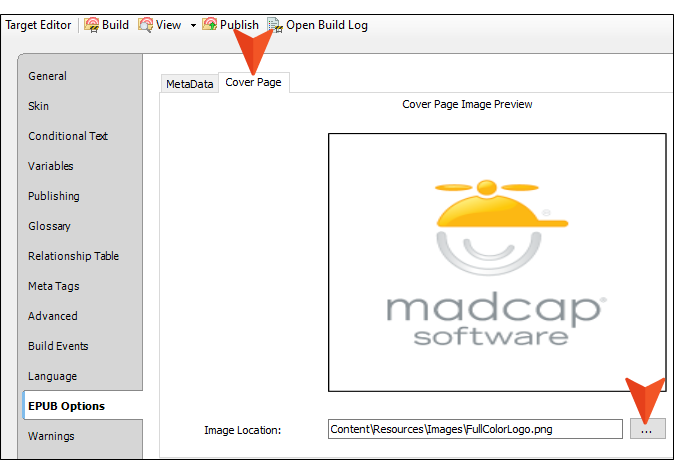Go to Conditional Text settings

68,136
